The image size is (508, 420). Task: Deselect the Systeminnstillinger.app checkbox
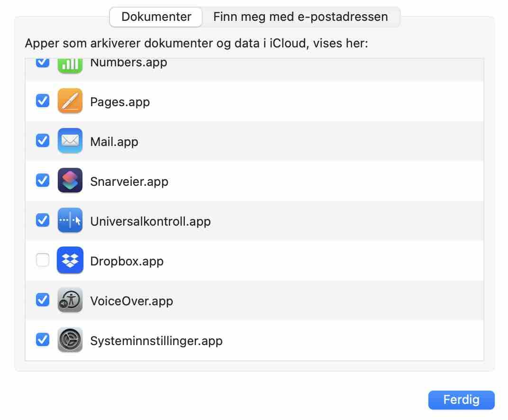click(x=43, y=339)
